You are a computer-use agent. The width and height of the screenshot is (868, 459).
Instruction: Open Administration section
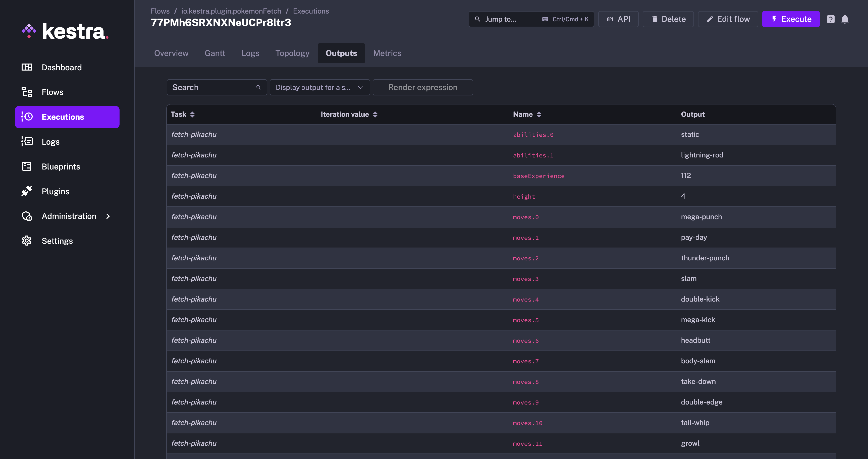(x=69, y=216)
